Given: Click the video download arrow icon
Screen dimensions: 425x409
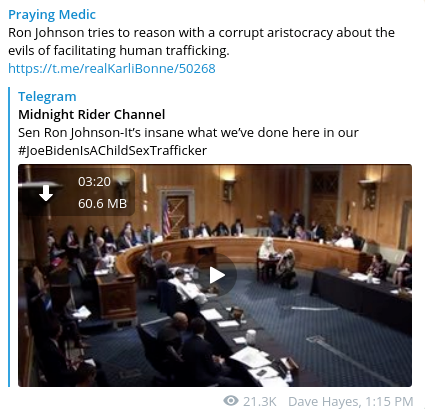Looking at the screenshot, I should click(x=46, y=193).
